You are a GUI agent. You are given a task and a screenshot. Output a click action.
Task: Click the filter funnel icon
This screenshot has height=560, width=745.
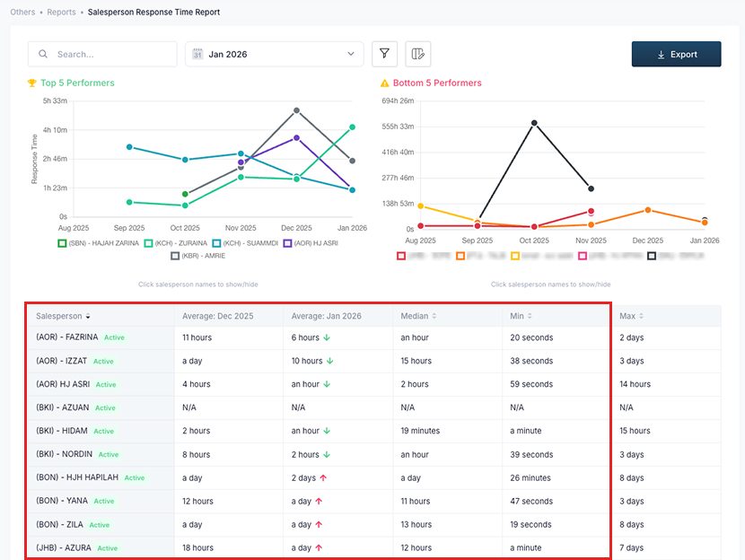(x=384, y=54)
